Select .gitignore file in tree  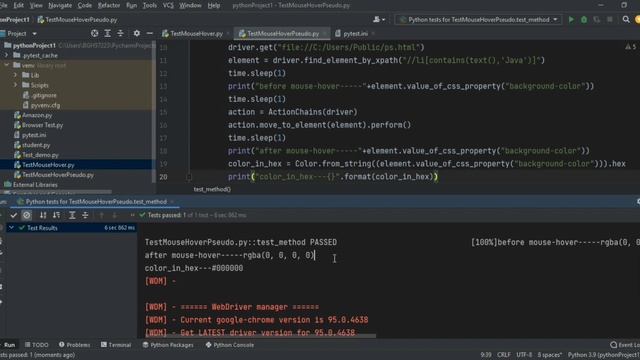(44, 95)
